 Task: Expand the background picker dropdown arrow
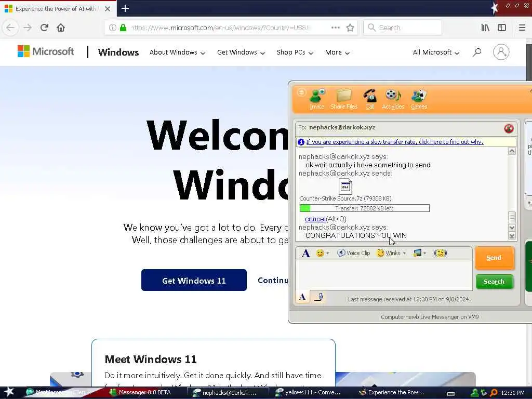coord(425,254)
